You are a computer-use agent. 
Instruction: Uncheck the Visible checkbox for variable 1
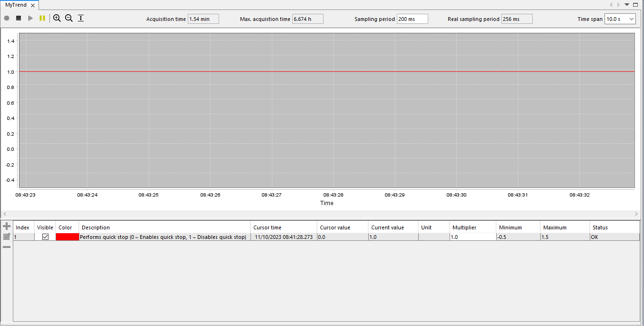(45, 237)
